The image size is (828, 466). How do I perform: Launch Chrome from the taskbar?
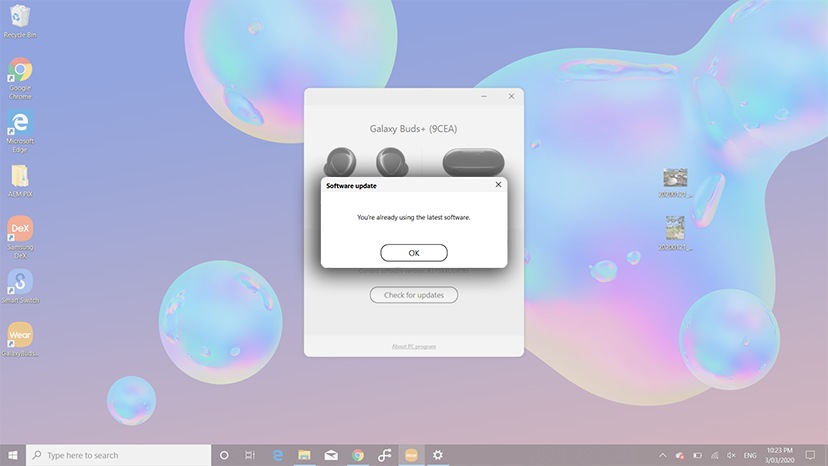point(357,455)
